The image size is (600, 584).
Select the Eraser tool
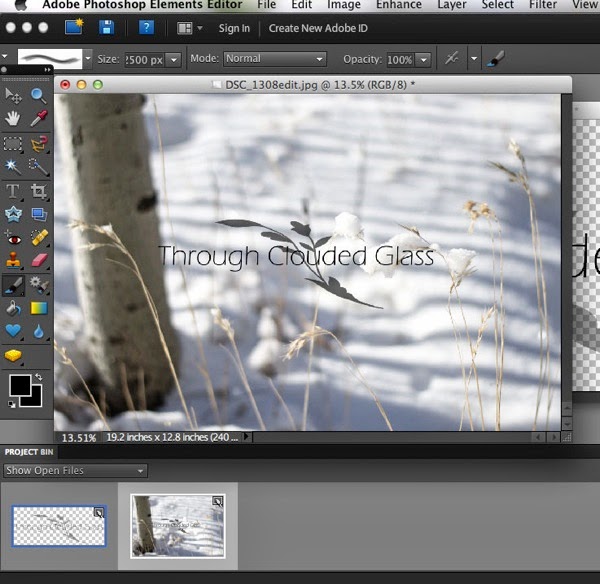coord(39,261)
